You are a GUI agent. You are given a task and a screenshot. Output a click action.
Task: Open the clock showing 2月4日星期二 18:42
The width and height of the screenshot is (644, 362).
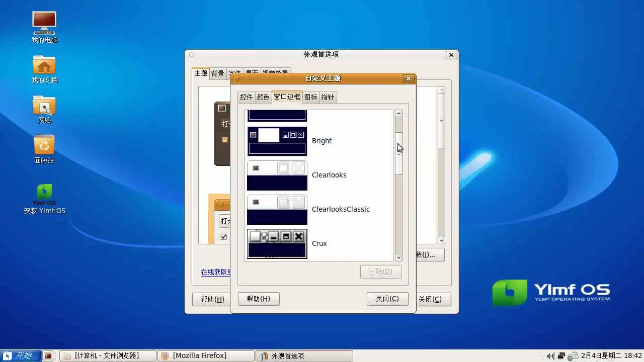pos(611,355)
